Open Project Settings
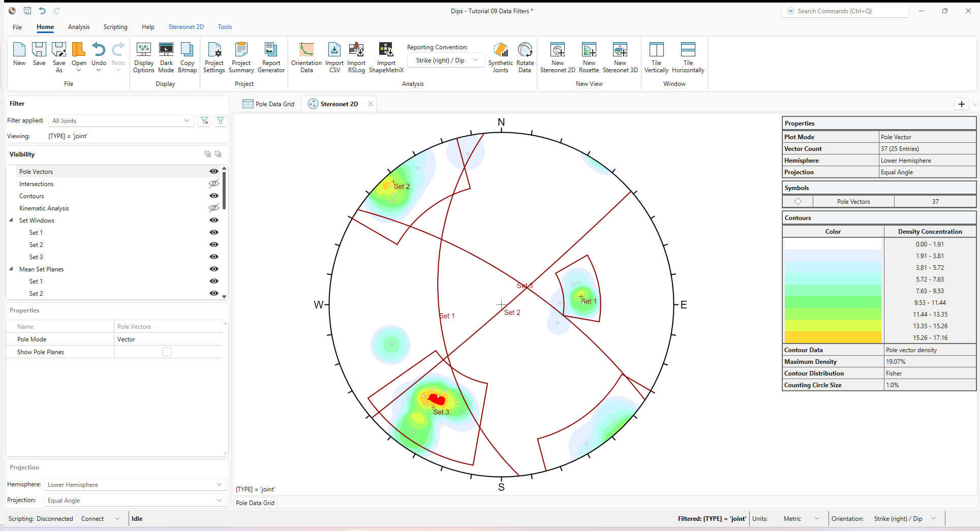This screenshot has width=980, height=531. 213,56
